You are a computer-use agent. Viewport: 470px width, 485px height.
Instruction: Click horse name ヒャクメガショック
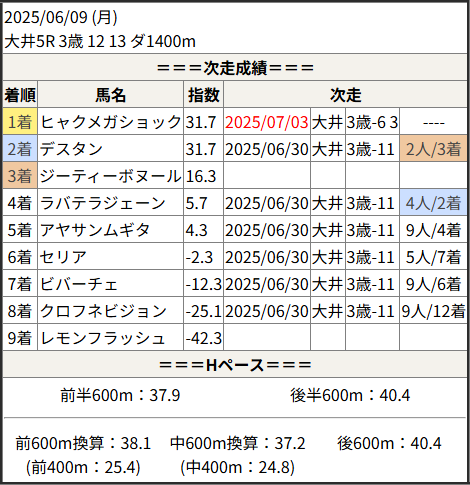point(110,122)
